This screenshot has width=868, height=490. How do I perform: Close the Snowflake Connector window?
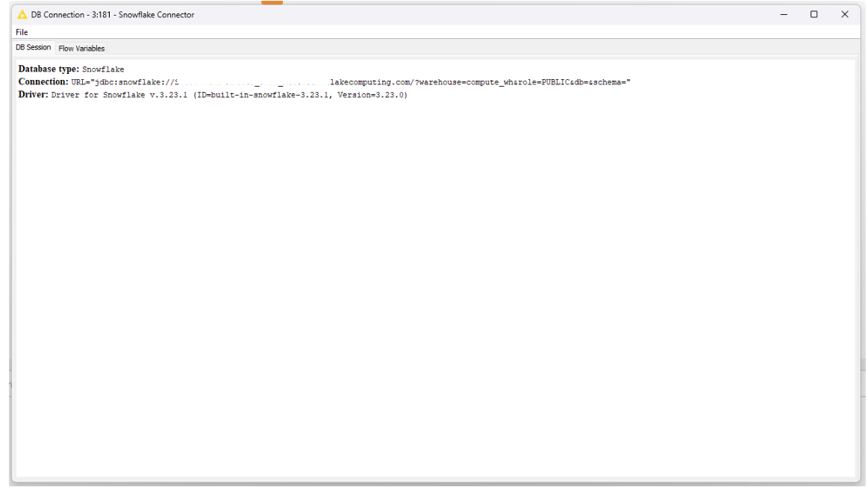(x=845, y=14)
